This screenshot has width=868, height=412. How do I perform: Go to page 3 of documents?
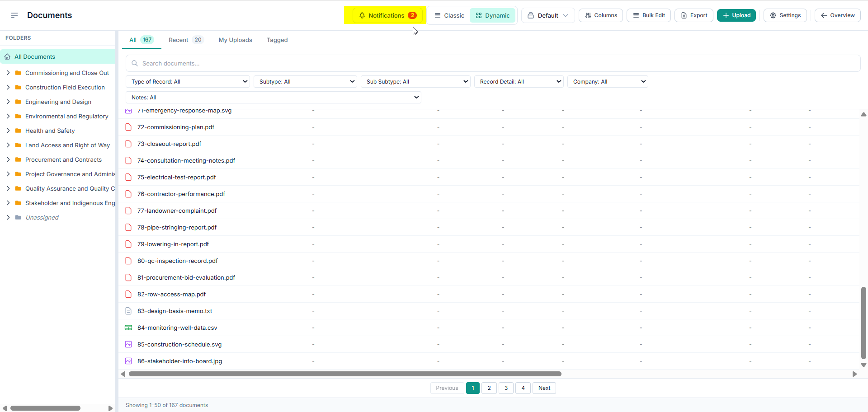tap(506, 388)
